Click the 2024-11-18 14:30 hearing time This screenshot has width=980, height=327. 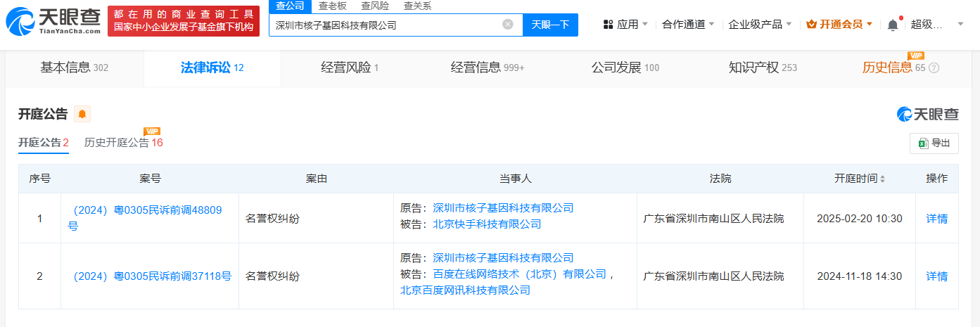pyautogui.click(x=860, y=276)
